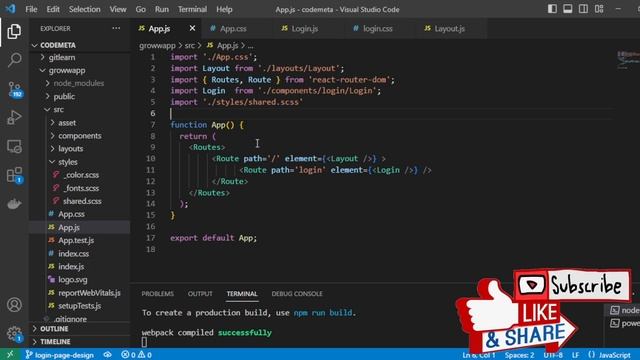Open errors and warnings count in status bar
Image resolution: width=640 pixels, height=360 pixels.
[x=136, y=355]
